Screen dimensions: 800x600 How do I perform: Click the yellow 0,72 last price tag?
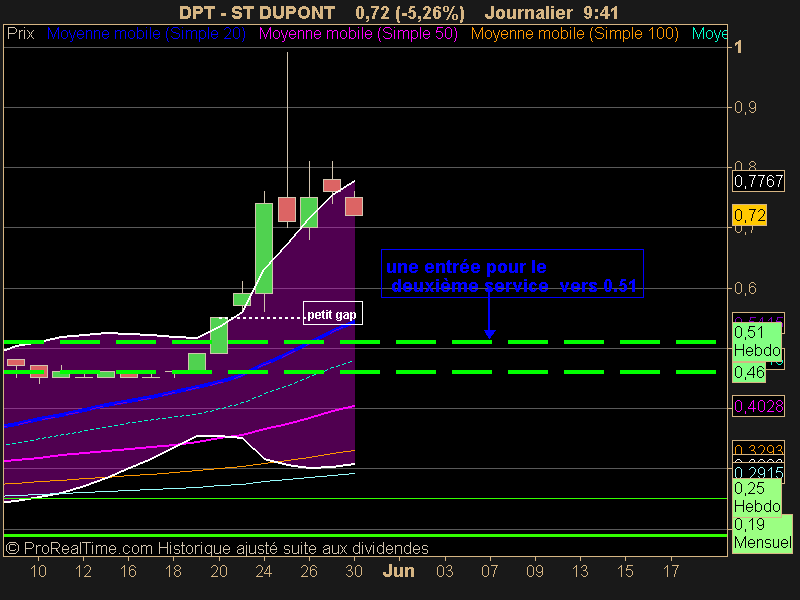(749, 215)
